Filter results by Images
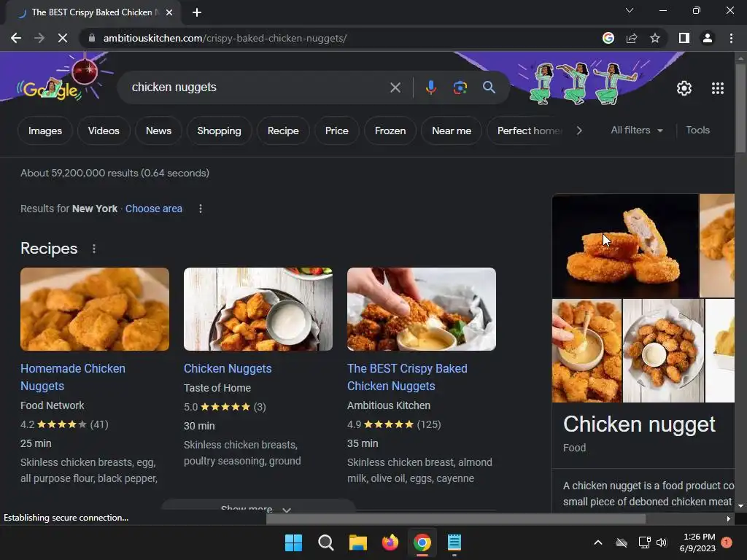Viewport: 747px width, 560px height. (x=45, y=131)
